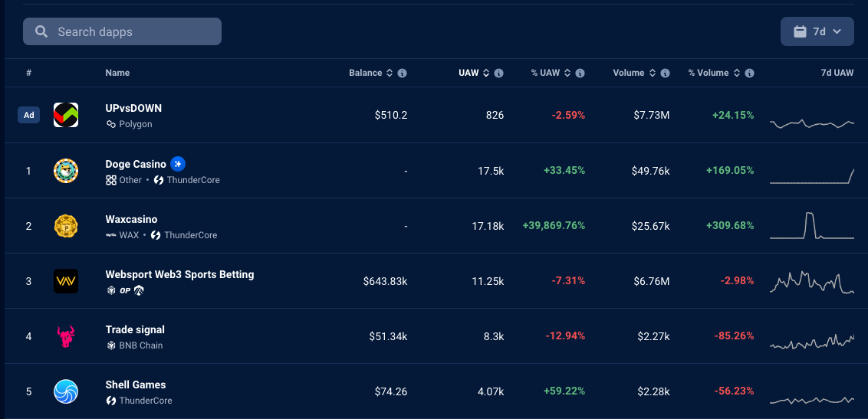Click the WAX chain icon under Waxcasino
The image size is (868, 419).
(110, 235)
